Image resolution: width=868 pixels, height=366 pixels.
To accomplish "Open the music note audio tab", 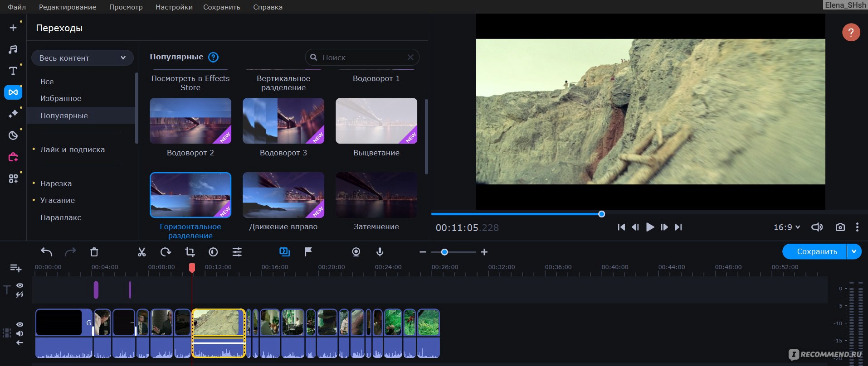I will [13, 49].
